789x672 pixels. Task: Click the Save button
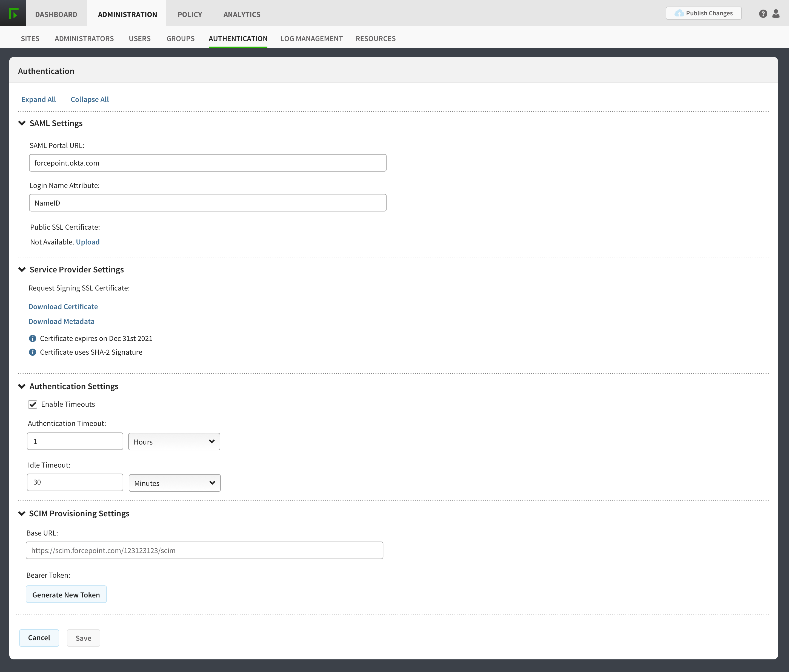tap(83, 638)
